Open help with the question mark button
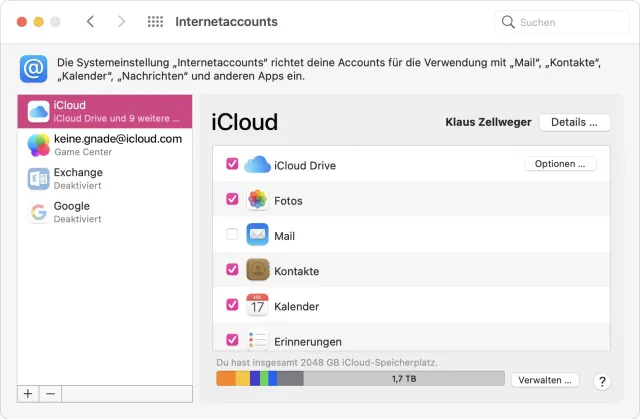This screenshot has width=640, height=419. pyautogui.click(x=602, y=381)
